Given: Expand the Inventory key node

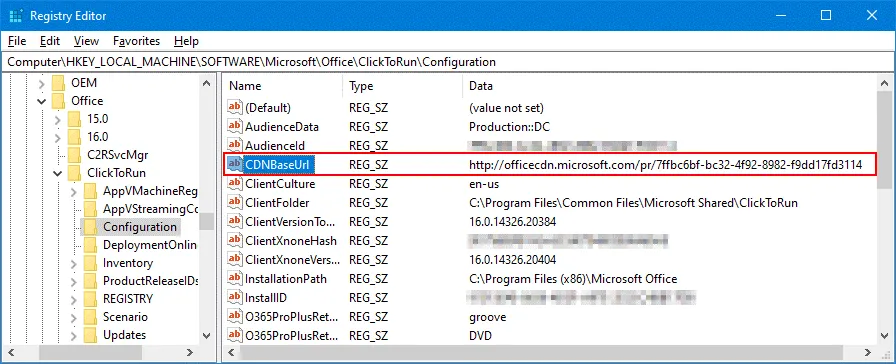Looking at the screenshot, I should click(x=73, y=263).
